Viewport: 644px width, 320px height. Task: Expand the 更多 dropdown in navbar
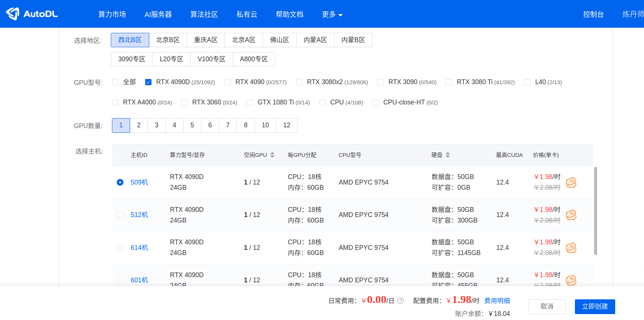point(332,14)
